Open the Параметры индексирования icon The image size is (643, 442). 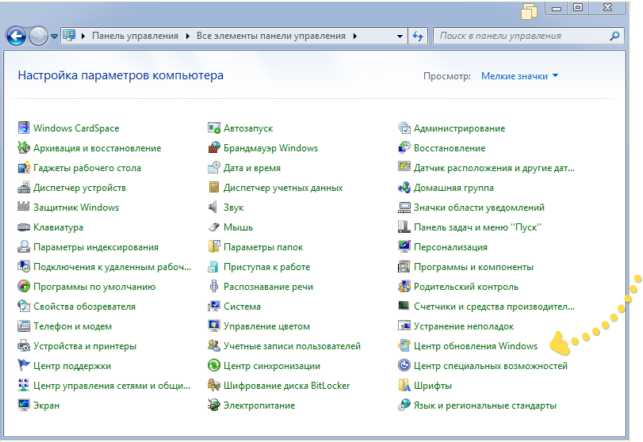[x=23, y=246]
